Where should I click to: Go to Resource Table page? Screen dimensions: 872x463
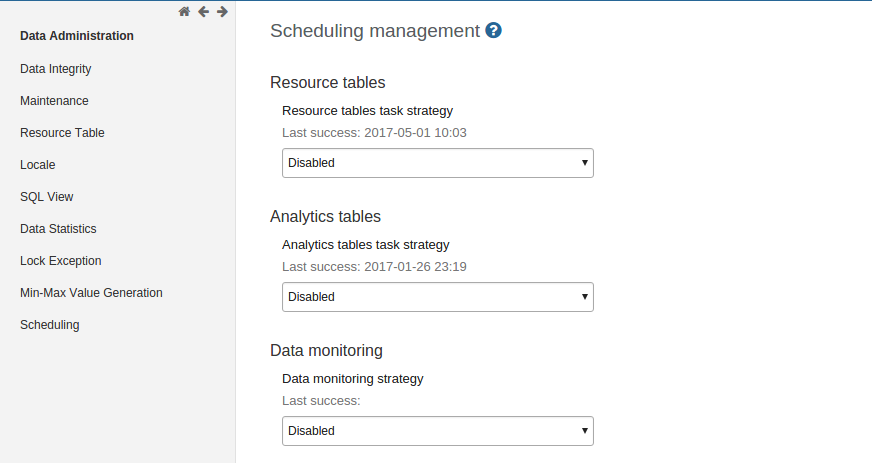pyautogui.click(x=62, y=133)
